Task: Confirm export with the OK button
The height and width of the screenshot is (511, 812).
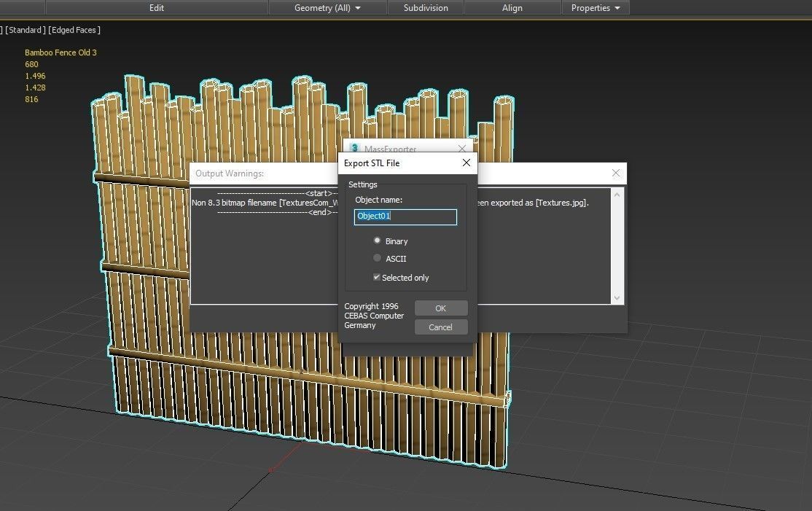Action: 441,308
